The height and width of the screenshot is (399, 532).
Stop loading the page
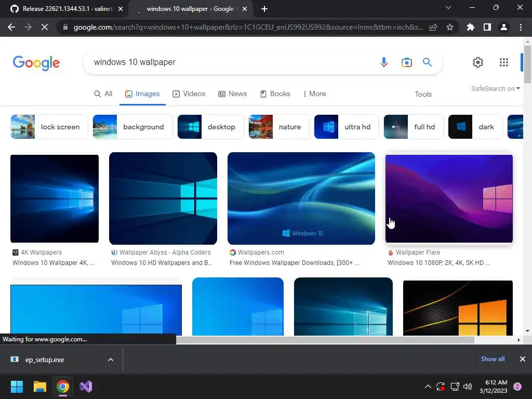[x=45, y=27]
